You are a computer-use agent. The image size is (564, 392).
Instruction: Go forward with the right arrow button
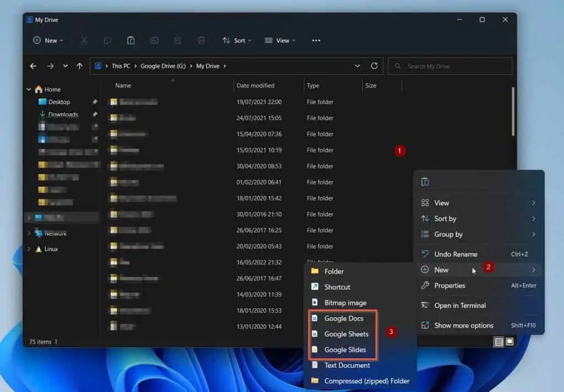click(x=50, y=66)
